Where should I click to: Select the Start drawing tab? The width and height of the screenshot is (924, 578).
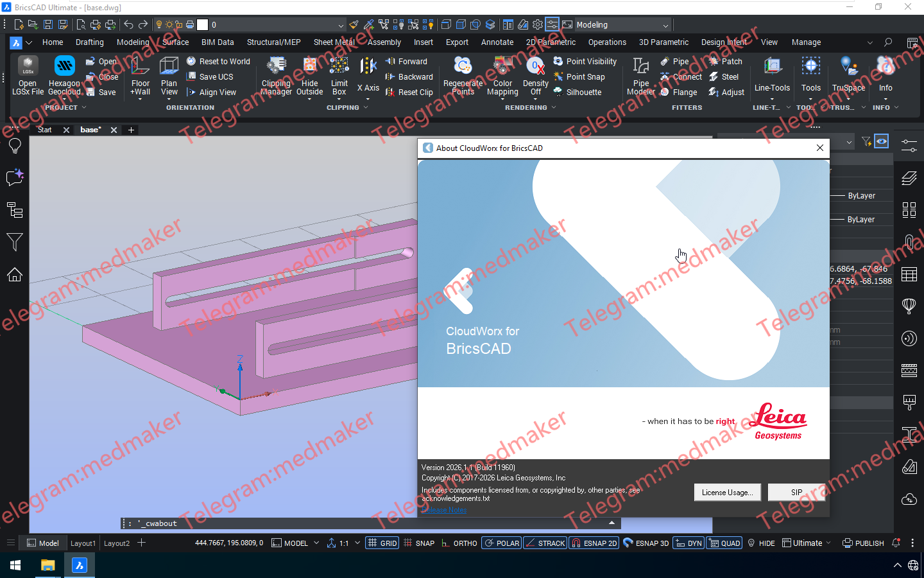click(x=45, y=130)
